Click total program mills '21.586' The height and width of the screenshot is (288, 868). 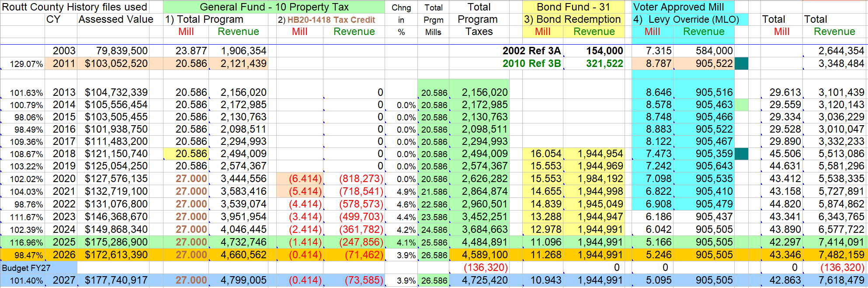point(434,192)
